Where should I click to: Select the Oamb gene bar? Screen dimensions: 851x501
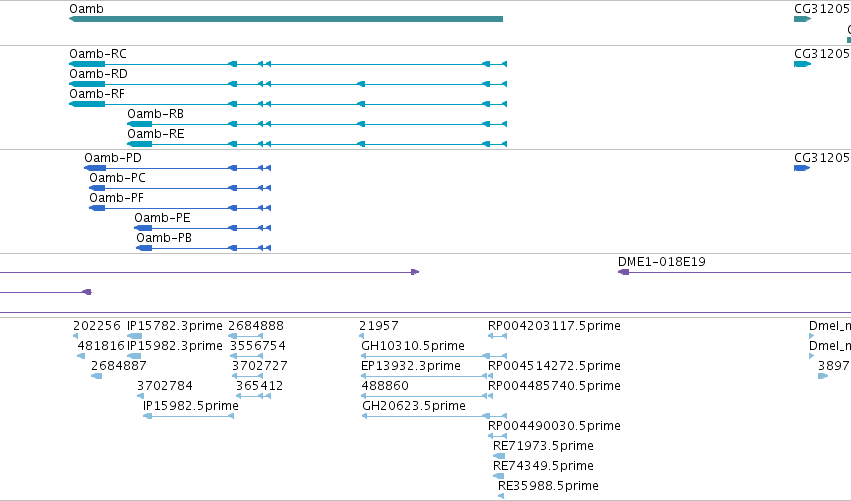pos(286,19)
